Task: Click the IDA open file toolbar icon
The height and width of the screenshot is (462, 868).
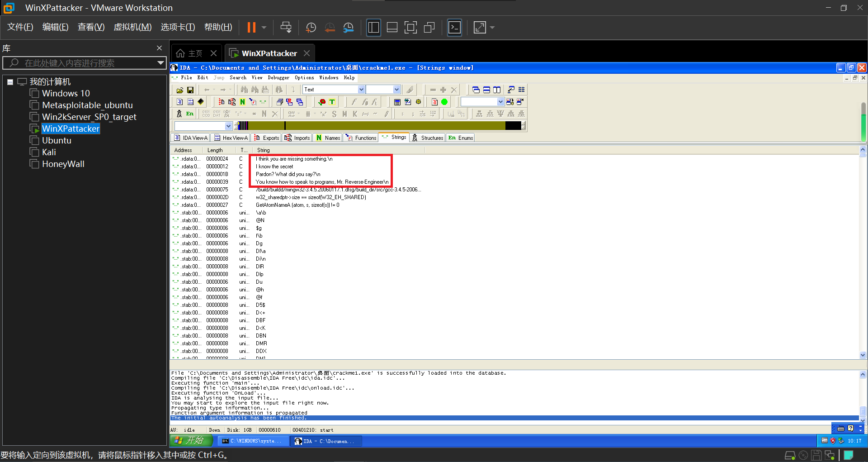Action: (x=180, y=90)
